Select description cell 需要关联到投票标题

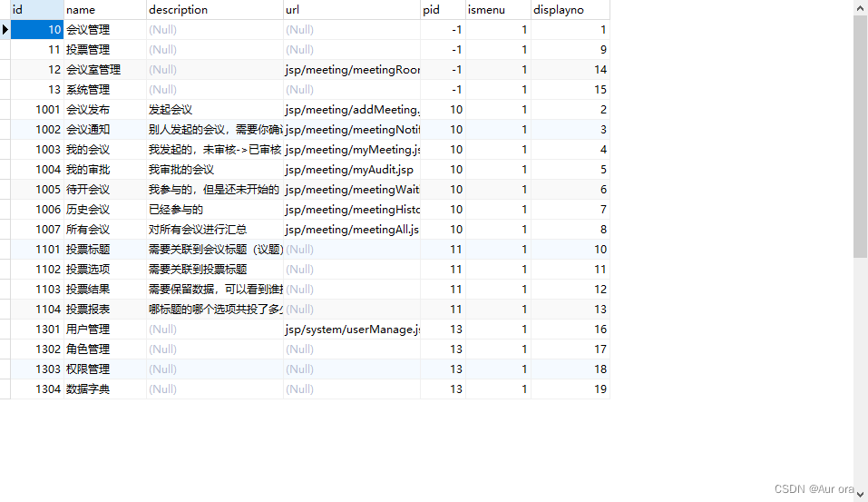point(215,270)
